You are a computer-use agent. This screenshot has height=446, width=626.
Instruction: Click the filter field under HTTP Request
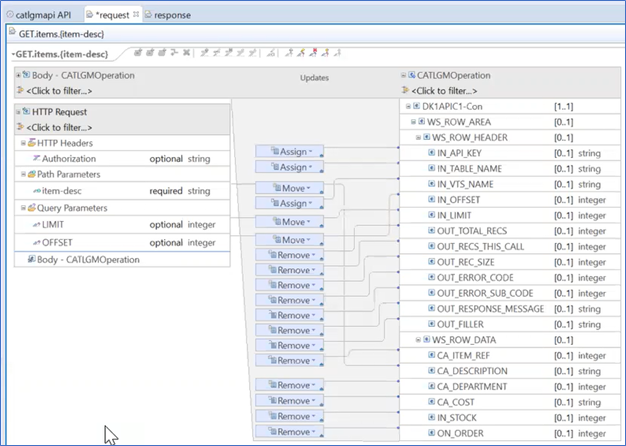(x=59, y=127)
